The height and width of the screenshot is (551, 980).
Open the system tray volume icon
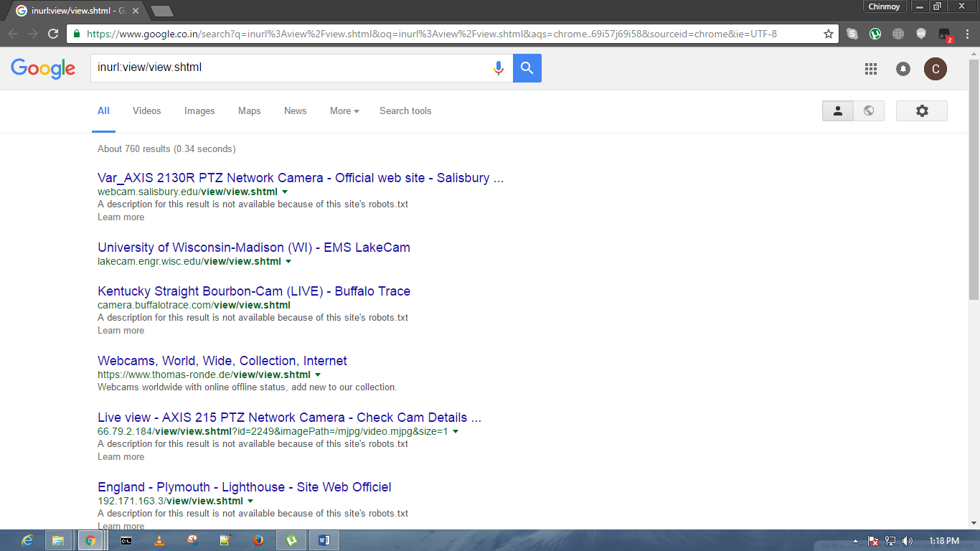908,541
